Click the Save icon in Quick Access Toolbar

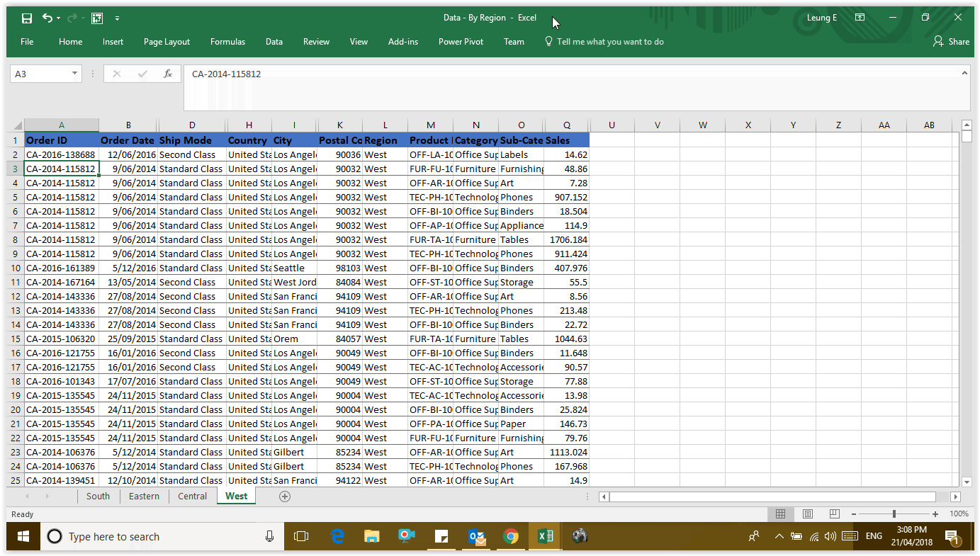[x=26, y=18]
